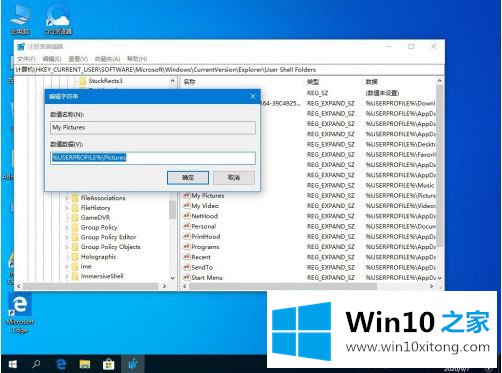
Task: Click the REG_SZ type cell
Action: 317,93
